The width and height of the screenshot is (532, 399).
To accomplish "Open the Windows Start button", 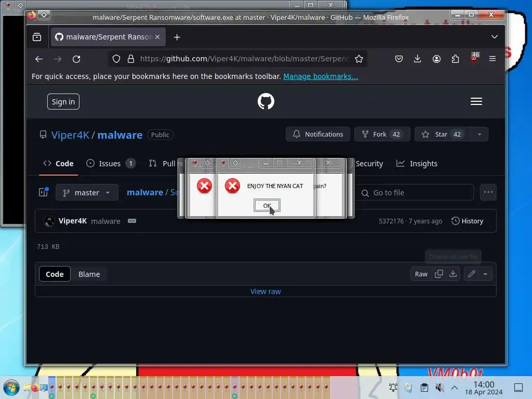I will point(11,388).
